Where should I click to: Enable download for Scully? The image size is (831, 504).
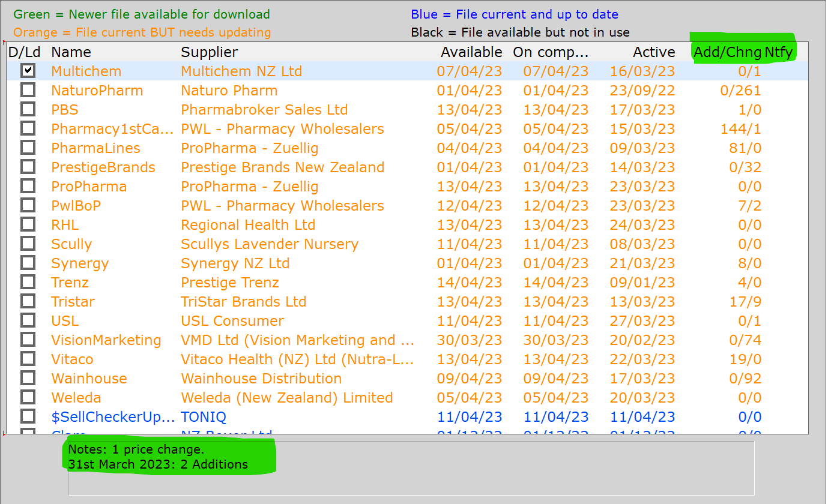click(x=28, y=243)
